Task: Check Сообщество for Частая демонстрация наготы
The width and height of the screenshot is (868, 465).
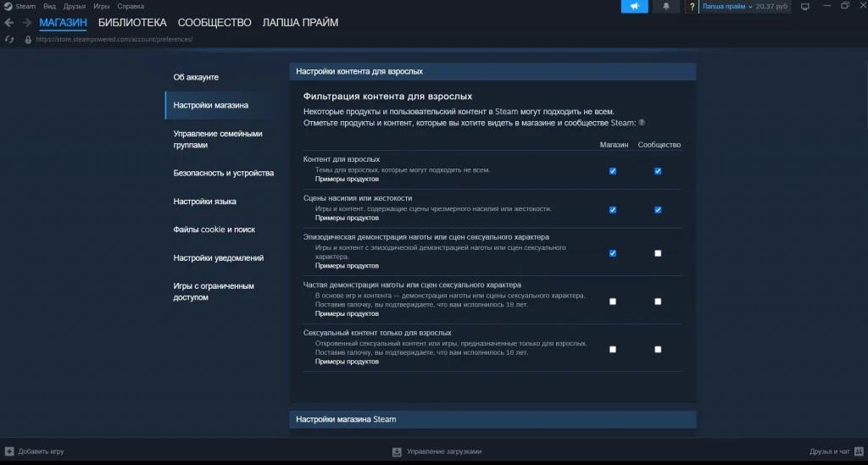Action: (658, 302)
